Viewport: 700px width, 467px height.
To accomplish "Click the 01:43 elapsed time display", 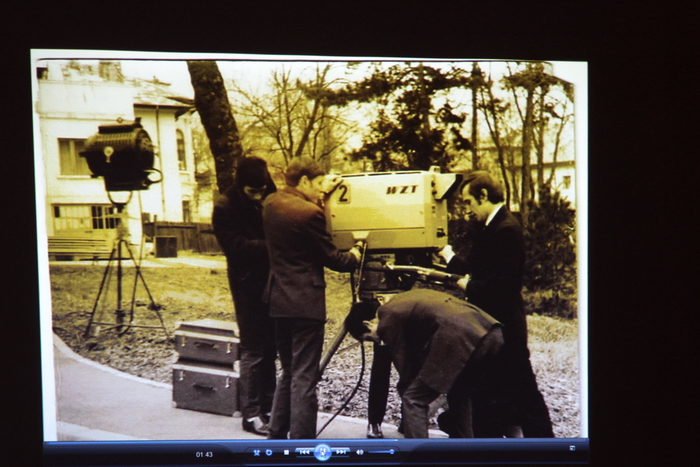I will 204,454.
